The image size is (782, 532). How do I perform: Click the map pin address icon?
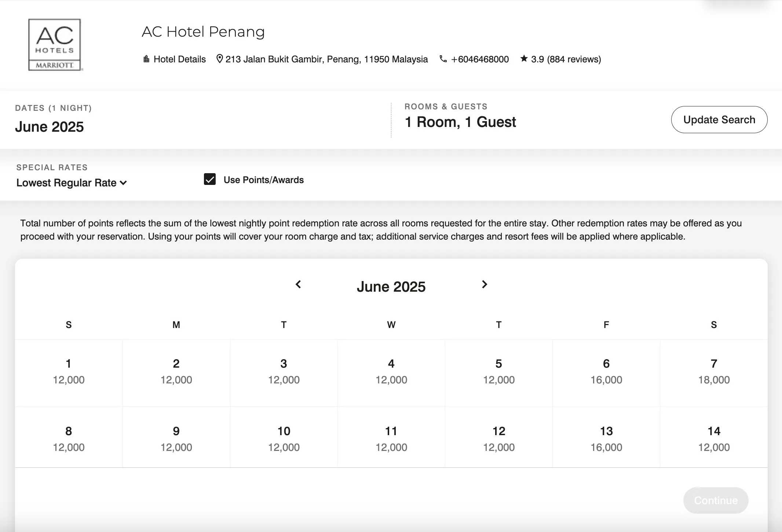(x=219, y=59)
